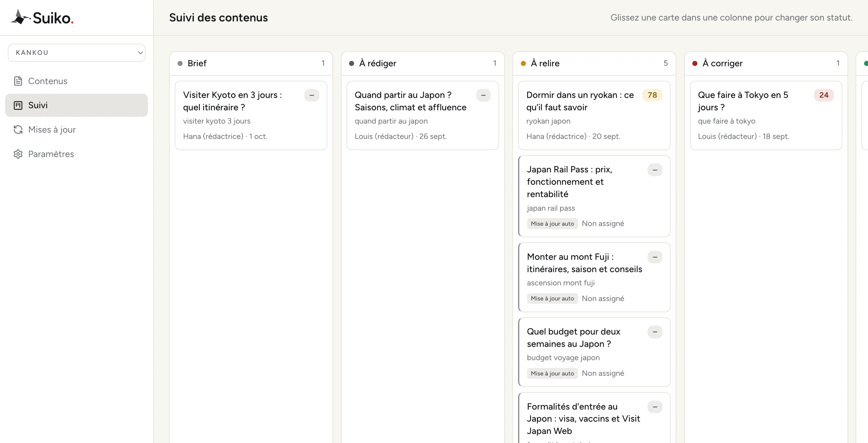Click the keyword 'japan rail pass'
This screenshot has width=868, height=443.
pyautogui.click(x=551, y=208)
